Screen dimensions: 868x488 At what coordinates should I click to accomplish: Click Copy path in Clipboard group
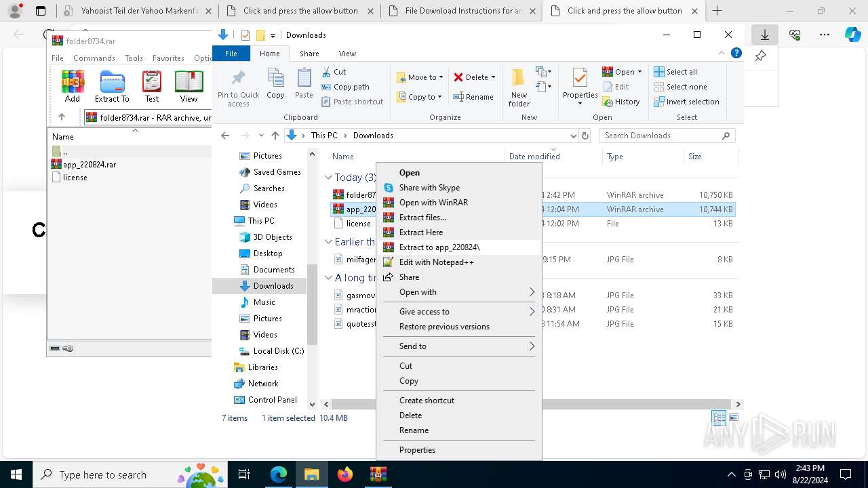(344, 87)
